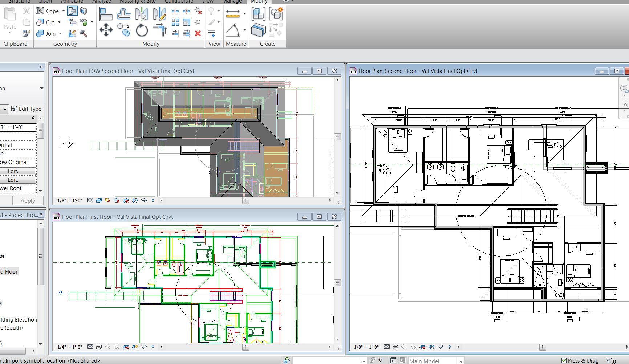Select the Trim/Extend to Corner tool

tap(159, 30)
